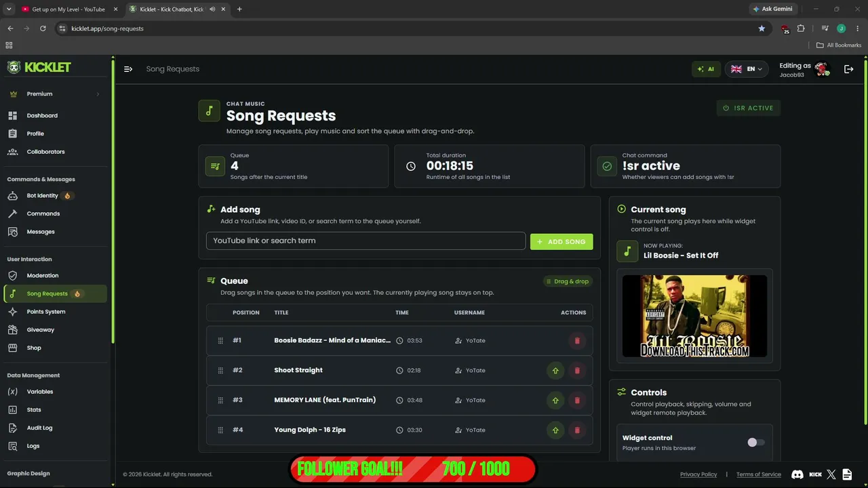Toggle the !SR ACTIVE status button
The height and width of the screenshot is (488, 868).
coord(749,108)
